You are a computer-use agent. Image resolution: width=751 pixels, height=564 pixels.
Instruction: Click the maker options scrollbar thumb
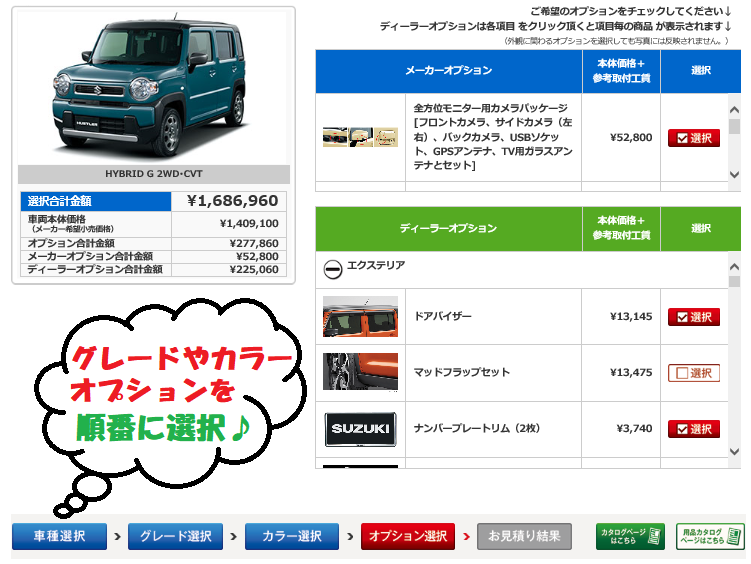[734, 126]
